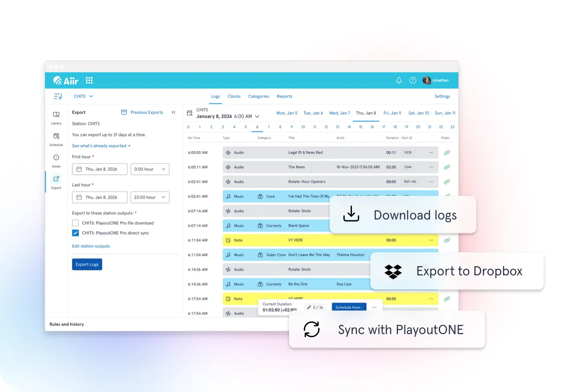Open notifications via the bell icon

pyautogui.click(x=399, y=80)
